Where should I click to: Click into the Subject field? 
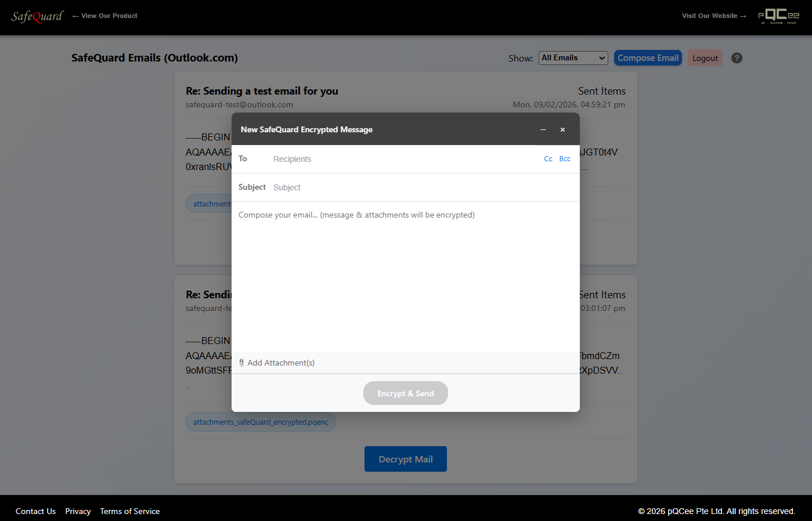[x=418, y=187]
